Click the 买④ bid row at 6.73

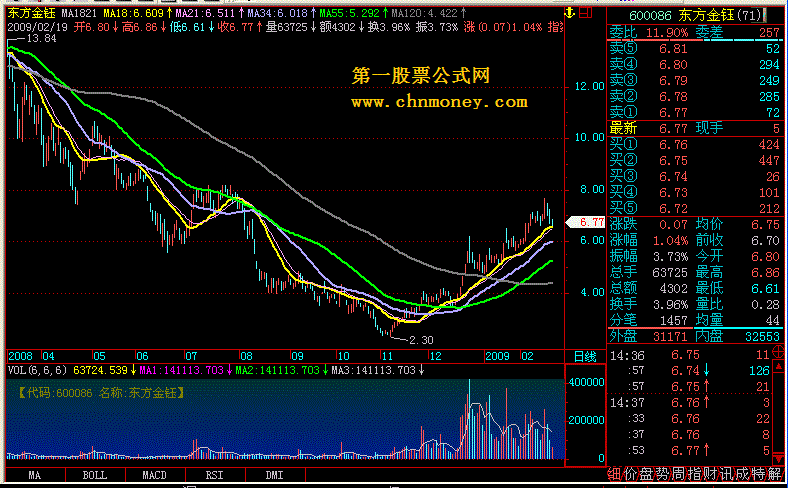(695, 192)
